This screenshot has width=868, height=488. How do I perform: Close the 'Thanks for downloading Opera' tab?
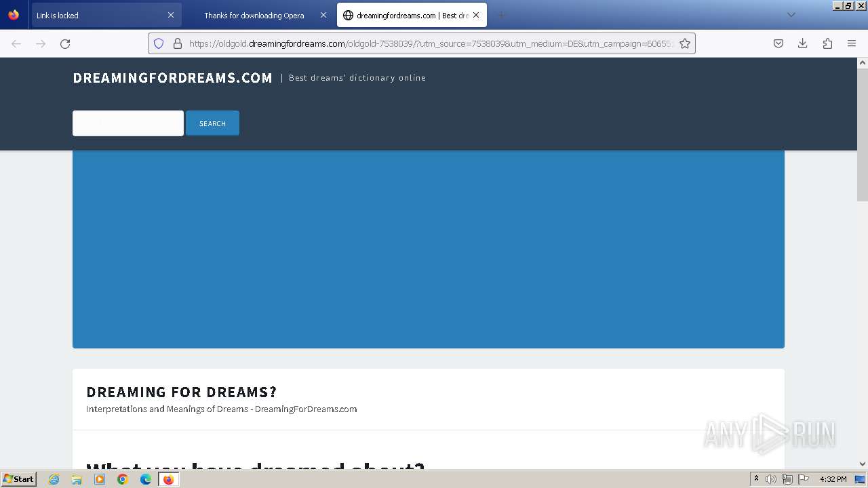click(323, 15)
